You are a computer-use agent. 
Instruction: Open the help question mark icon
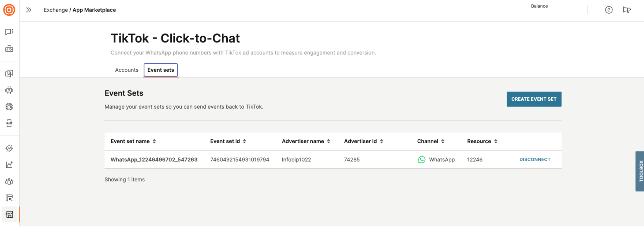[609, 10]
